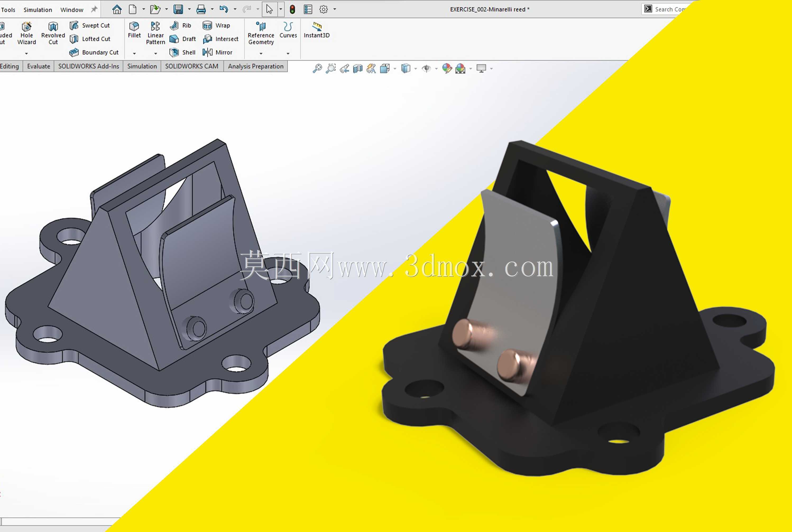Viewport: 792px width, 532px height.
Task: Click Previous View icon
Action: [x=344, y=68]
